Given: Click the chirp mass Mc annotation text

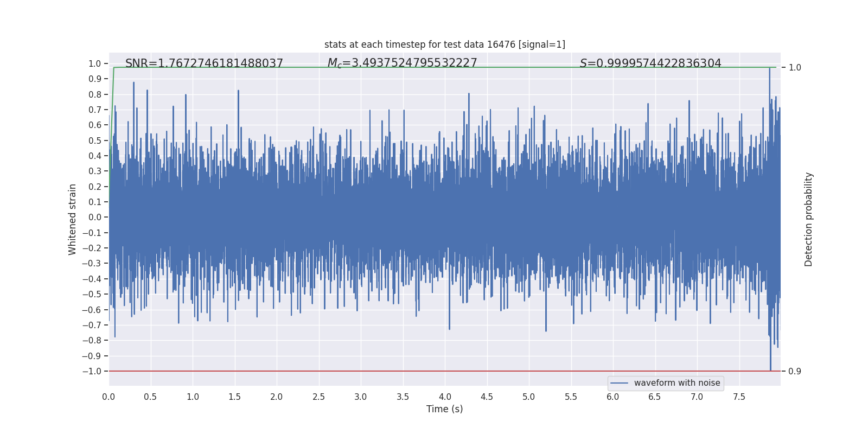Looking at the screenshot, I should coord(402,63).
